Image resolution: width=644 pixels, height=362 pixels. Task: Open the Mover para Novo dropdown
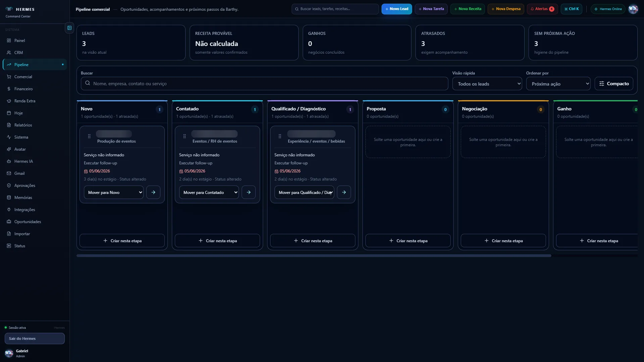tap(113, 192)
